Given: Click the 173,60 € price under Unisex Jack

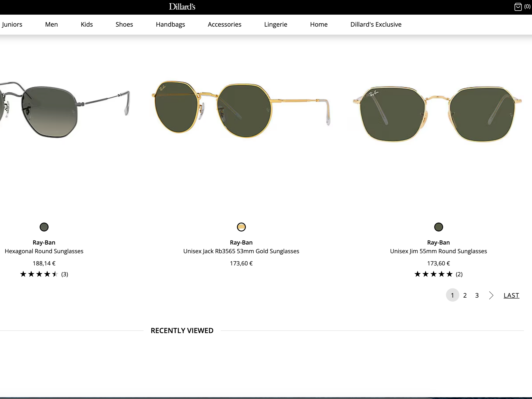Looking at the screenshot, I should point(241,263).
